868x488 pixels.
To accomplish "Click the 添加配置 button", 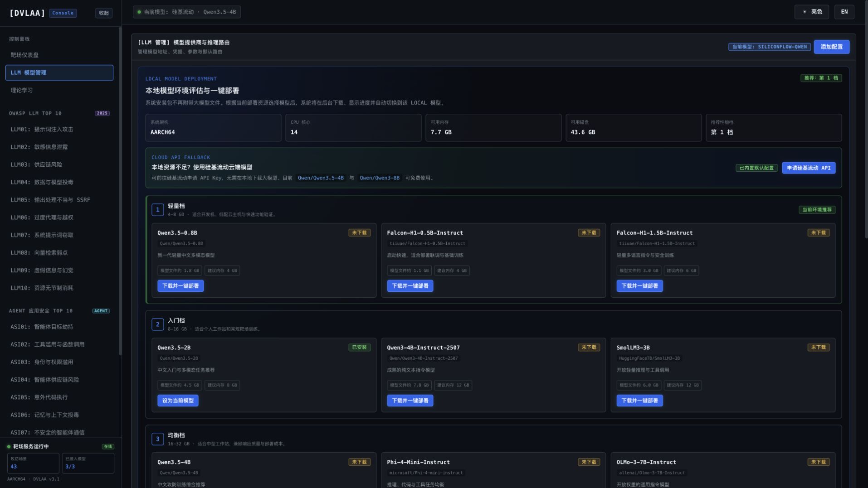I will point(832,47).
